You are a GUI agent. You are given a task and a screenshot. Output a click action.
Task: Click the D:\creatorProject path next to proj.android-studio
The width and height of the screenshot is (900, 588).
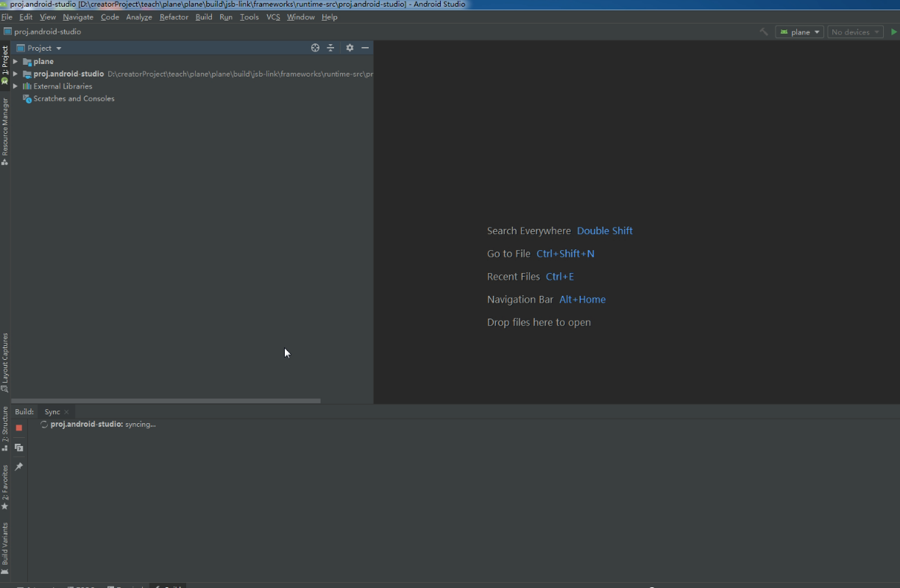[241, 74]
